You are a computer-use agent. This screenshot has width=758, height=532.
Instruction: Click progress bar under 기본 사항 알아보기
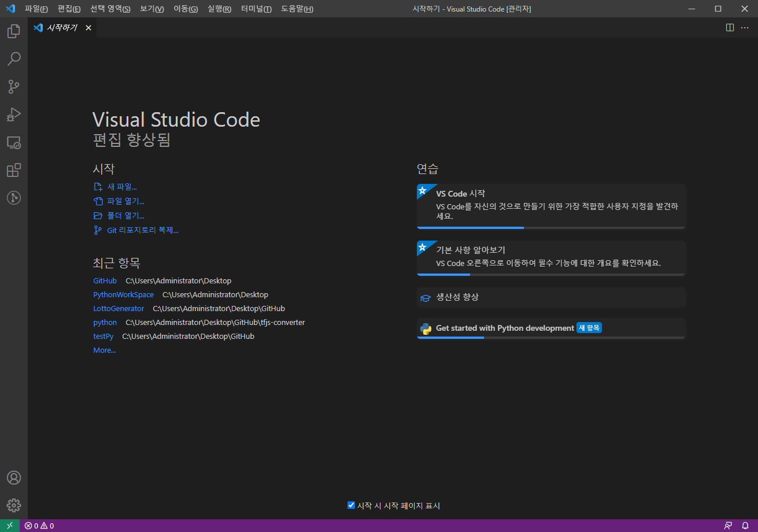551,275
